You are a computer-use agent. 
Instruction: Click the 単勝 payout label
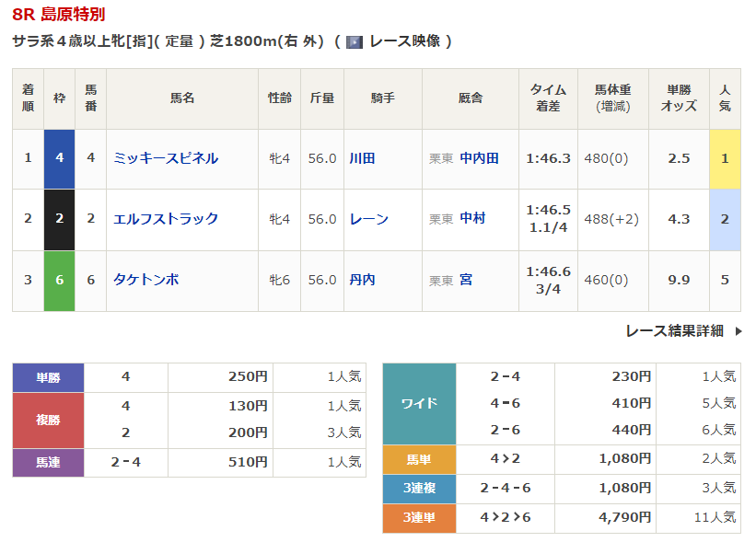point(48,377)
